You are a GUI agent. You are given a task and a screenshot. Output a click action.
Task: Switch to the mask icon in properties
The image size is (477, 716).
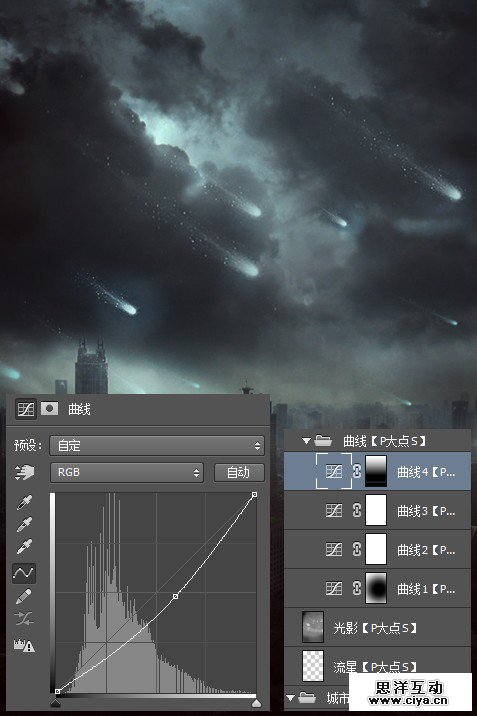pos(49,408)
